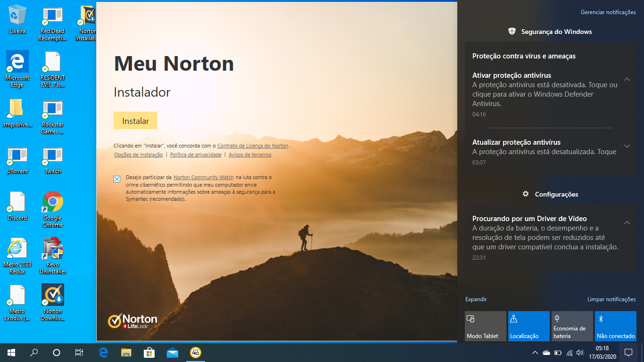Image resolution: width=644 pixels, height=362 pixels.
Task: Open the Rockstar Games desktop shortcut
Action: 52,117
